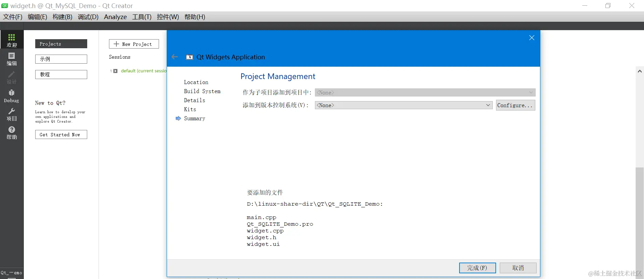
Task: Open the 教程 (Tutorials) section
Action: coord(61,75)
